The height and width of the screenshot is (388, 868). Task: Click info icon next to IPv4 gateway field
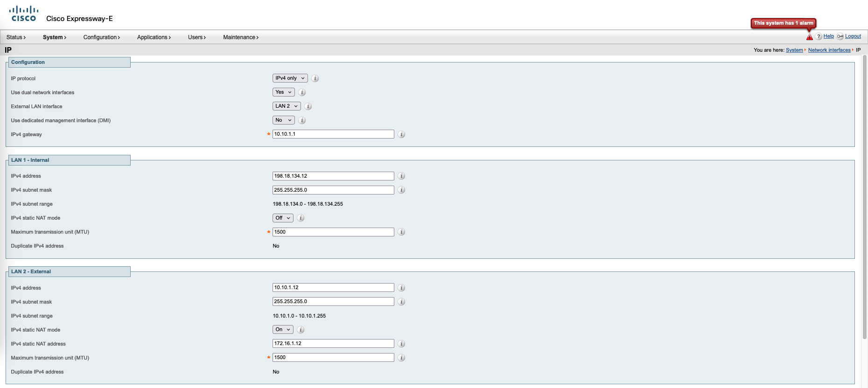coord(401,134)
